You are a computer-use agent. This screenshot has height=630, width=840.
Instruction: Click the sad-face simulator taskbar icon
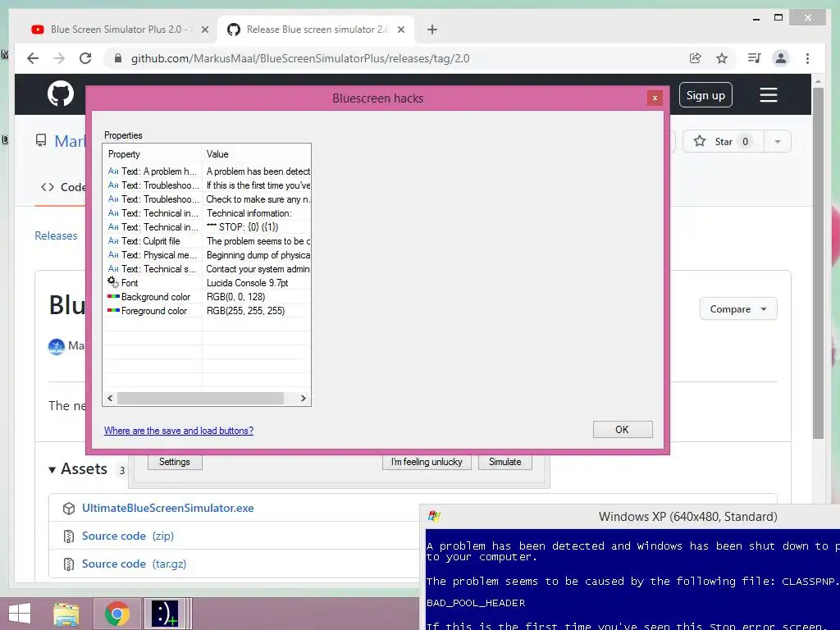pos(165,614)
